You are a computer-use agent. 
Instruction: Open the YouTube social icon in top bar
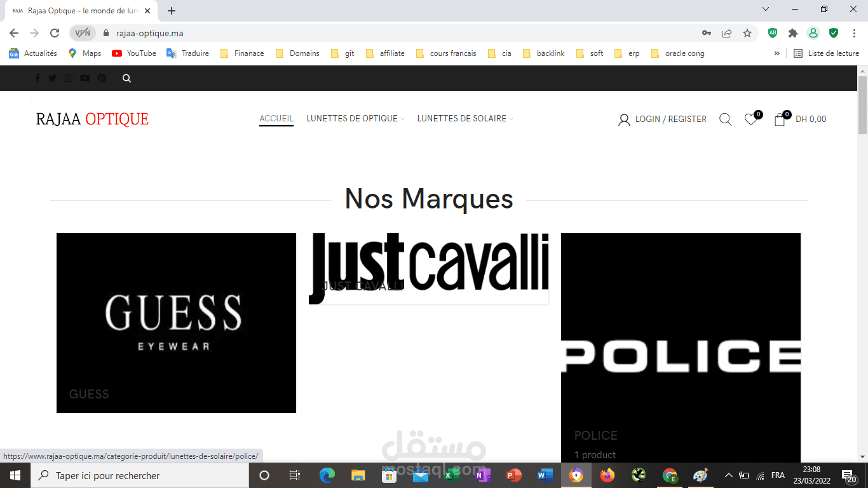coord(85,78)
